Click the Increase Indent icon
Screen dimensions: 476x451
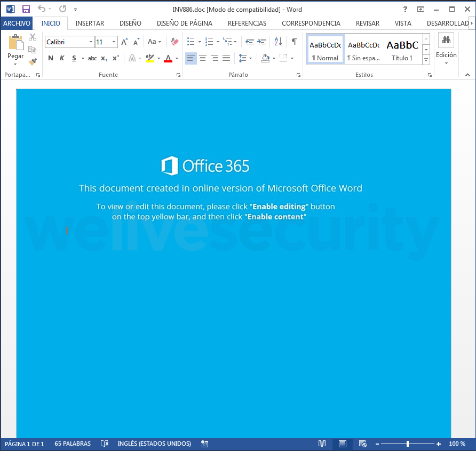261,42
